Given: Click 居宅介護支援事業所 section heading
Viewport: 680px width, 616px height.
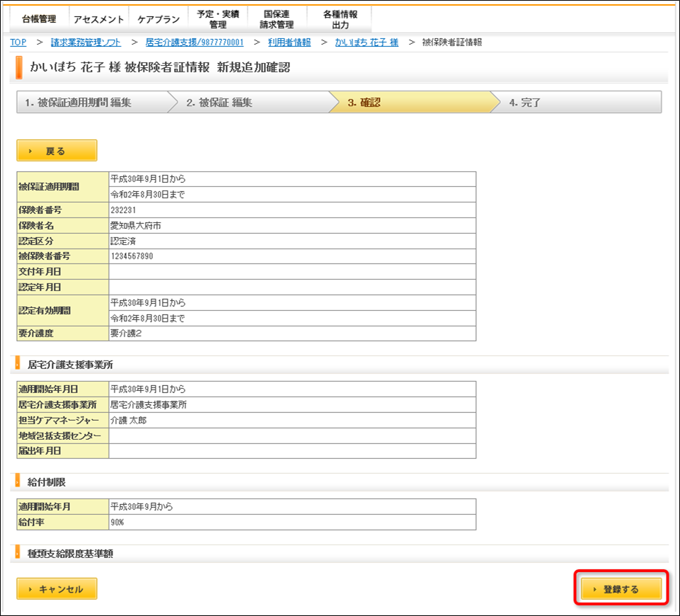Looking at the screenshot, I should point(70,365).
